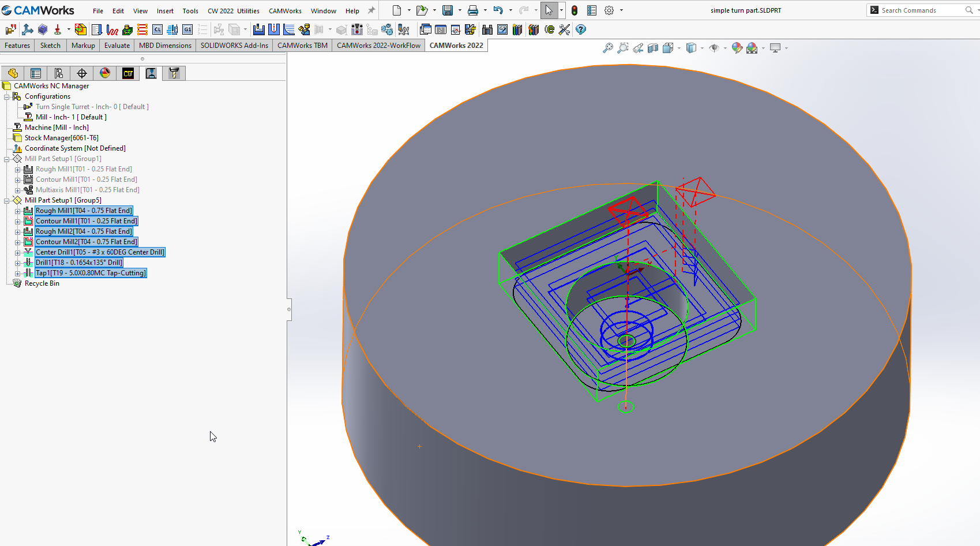Viewport: 980px width, 546px height.
Task: Collapse the Configurations tree node
Action: [x=7, y=96]
